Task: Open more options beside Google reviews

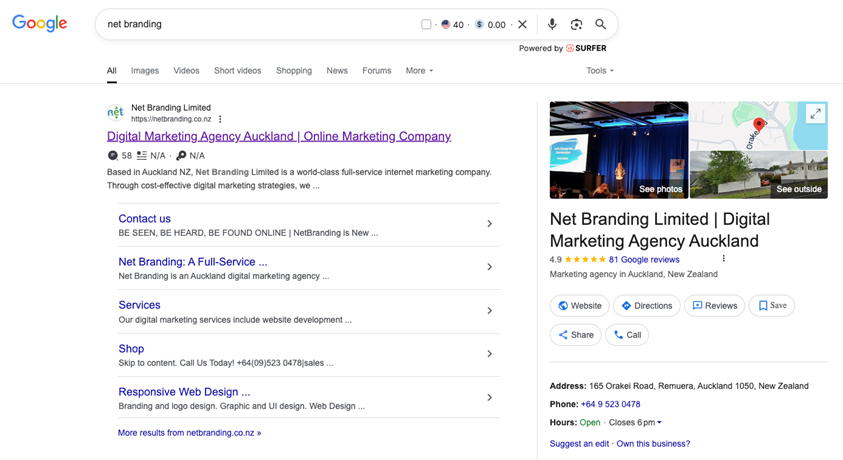Action: [724, 259]
